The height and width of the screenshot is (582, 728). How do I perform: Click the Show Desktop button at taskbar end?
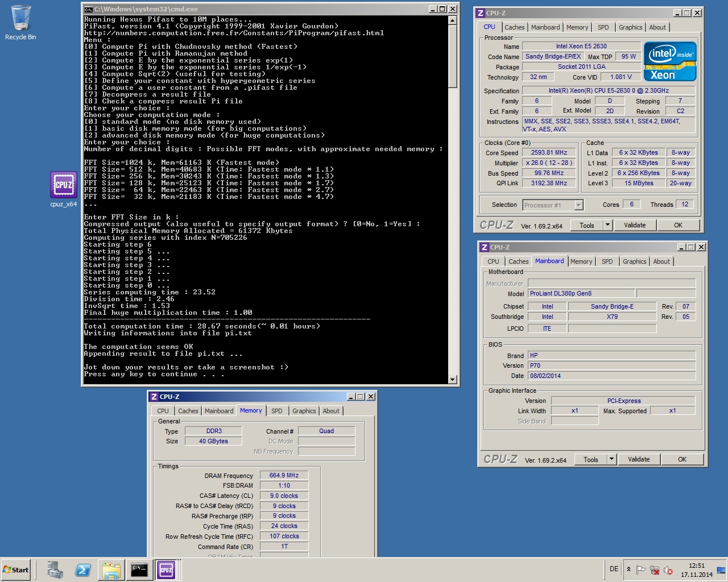pos(721,569)
